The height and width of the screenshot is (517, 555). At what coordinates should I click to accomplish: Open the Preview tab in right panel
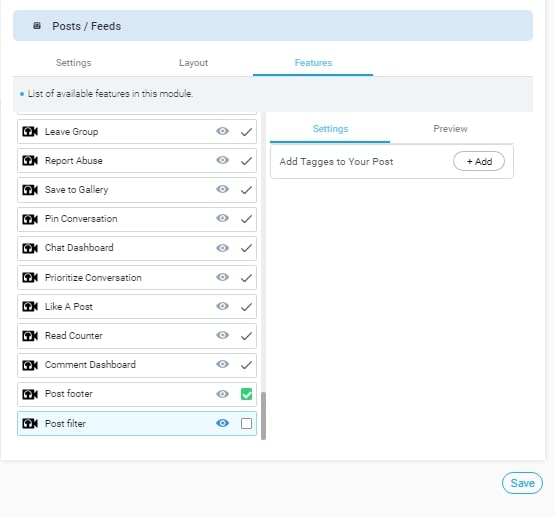coord(450,128)
